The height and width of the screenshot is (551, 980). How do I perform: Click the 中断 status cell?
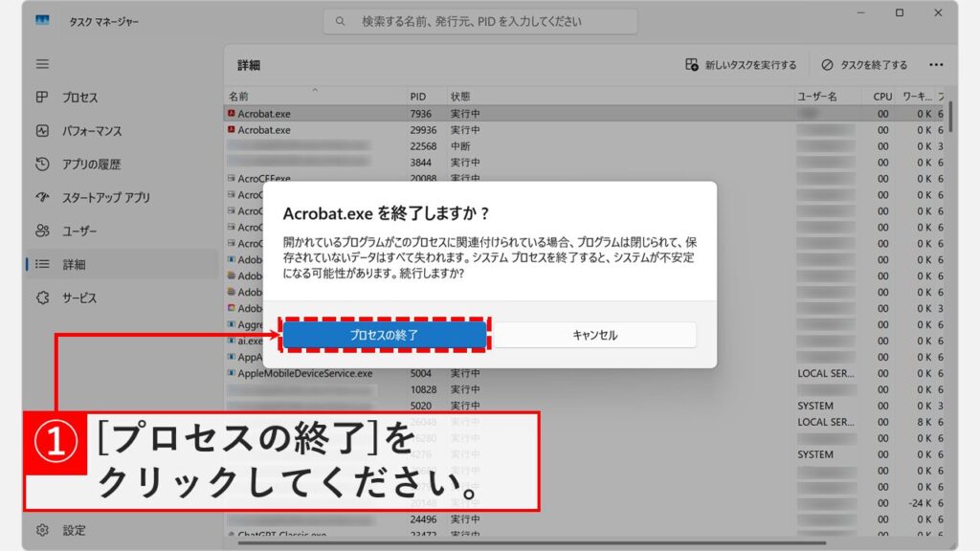click(x=460, y=146)
